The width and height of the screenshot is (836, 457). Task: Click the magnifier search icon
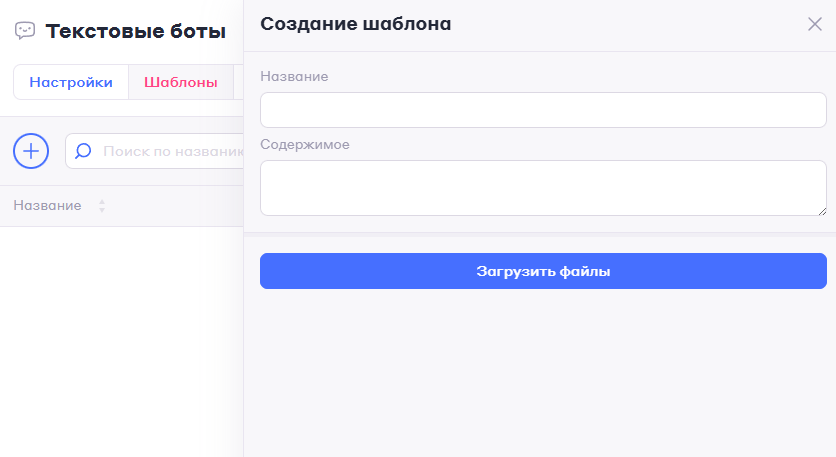84,151
